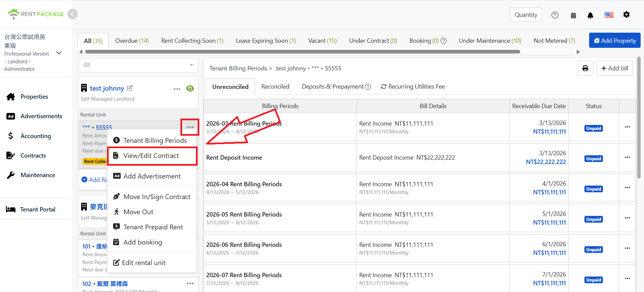Viewport: 644px width, 292px height.
Task: Click Booking tab help icon
Action: (444, 41)
